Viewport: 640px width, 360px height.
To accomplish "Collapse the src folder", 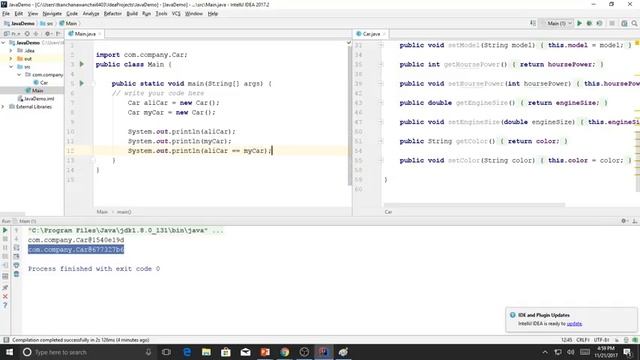I will 11,67.
